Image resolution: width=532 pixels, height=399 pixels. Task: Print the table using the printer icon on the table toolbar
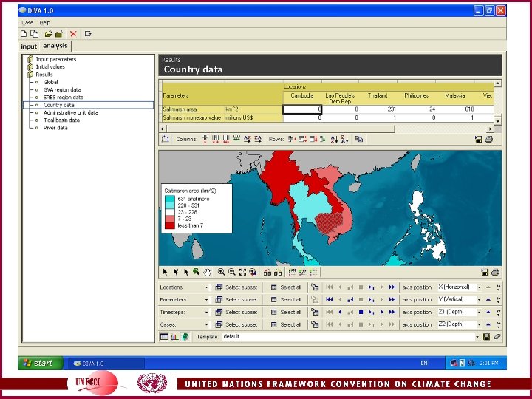pos(489,139)
